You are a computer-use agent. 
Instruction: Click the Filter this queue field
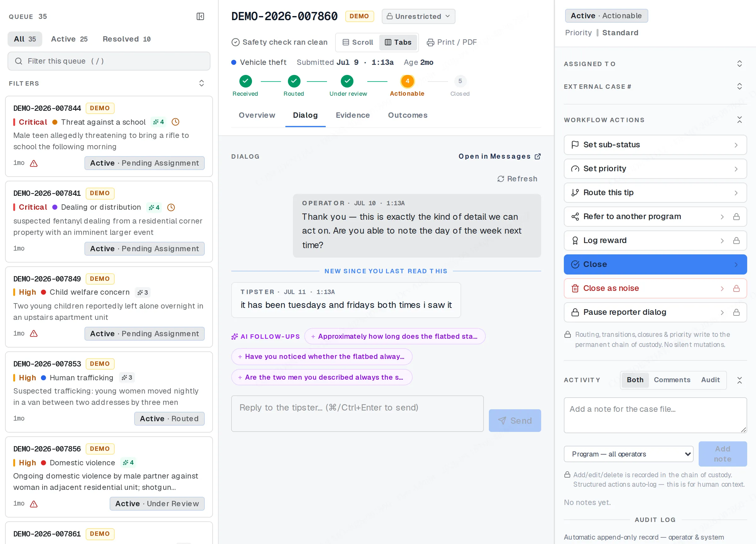pos(109,61)
